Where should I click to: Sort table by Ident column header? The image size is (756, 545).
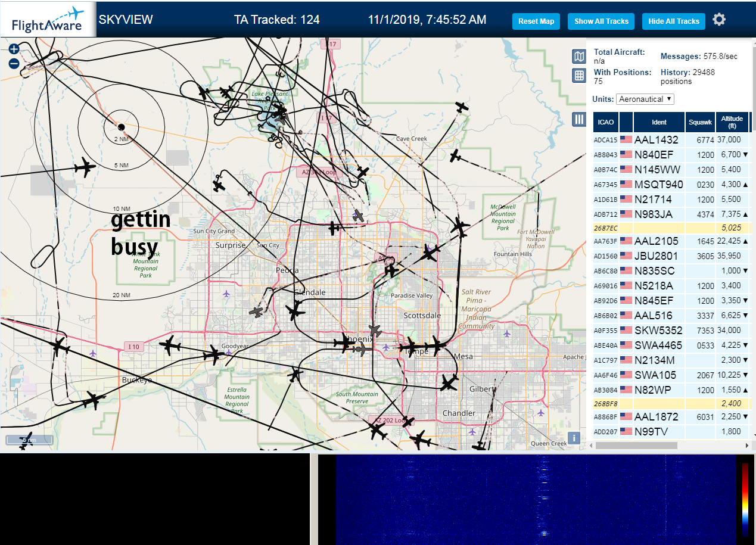click(x=659, y=122)
